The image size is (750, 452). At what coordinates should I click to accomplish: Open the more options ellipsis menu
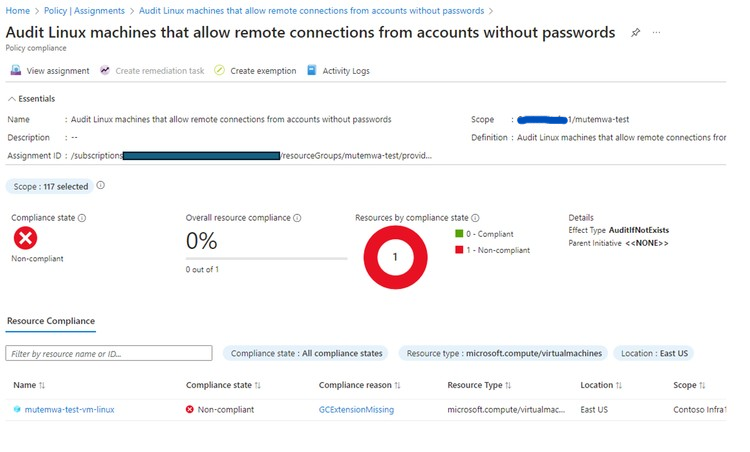pyautogui.click(x=656, y=33)
